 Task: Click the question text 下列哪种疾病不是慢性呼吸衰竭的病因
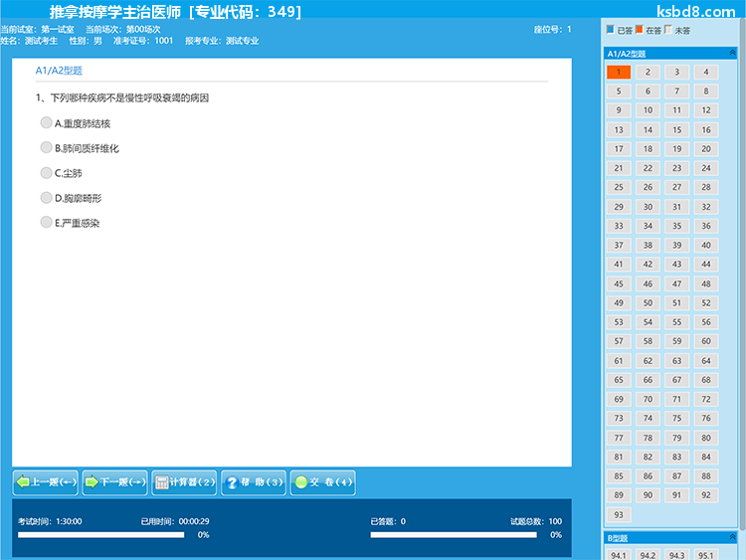(x=129, y=98)
